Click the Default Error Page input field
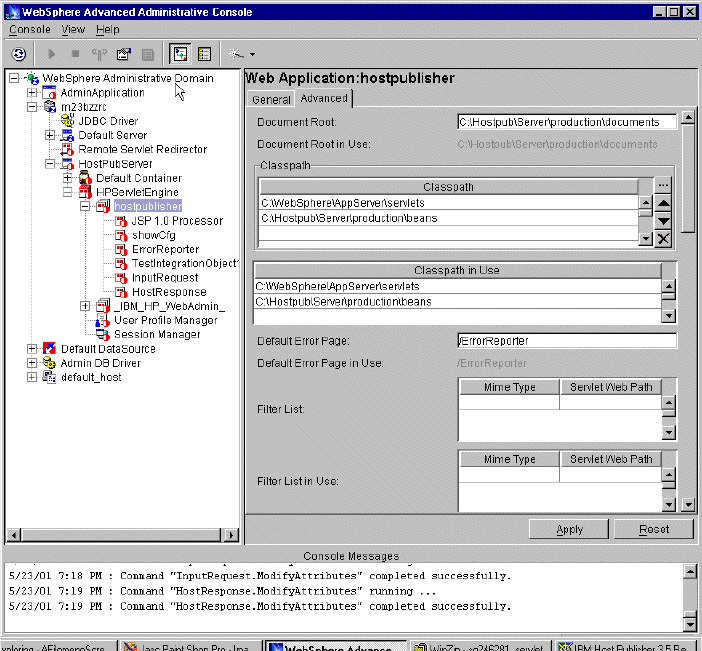The width and height of the screenshot is (702, 651). (567, 341)
